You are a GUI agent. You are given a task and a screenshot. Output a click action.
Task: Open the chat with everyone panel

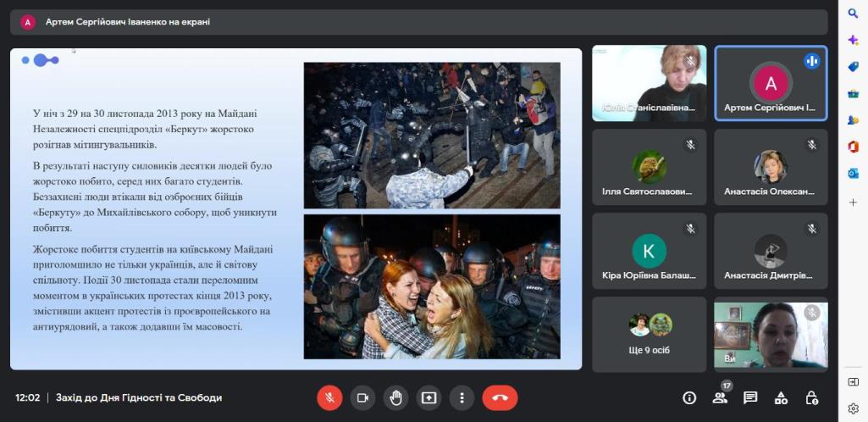(x=750, y=397)
